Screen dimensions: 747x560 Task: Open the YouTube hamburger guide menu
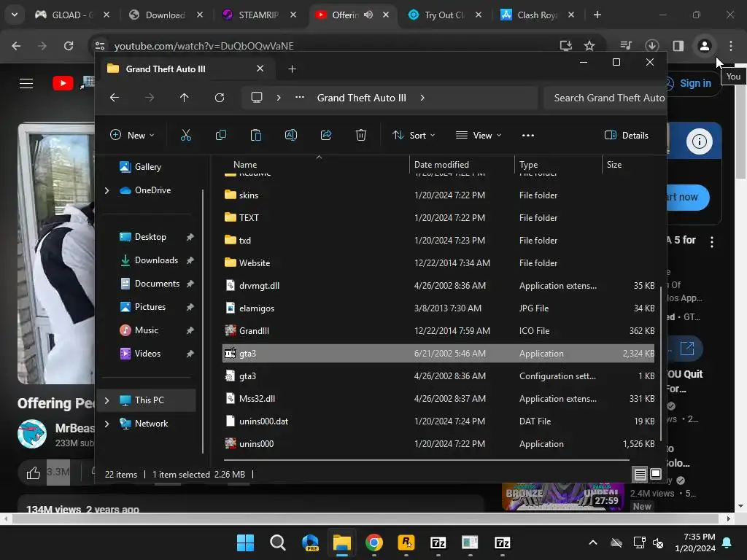click(x=26, y=83)
